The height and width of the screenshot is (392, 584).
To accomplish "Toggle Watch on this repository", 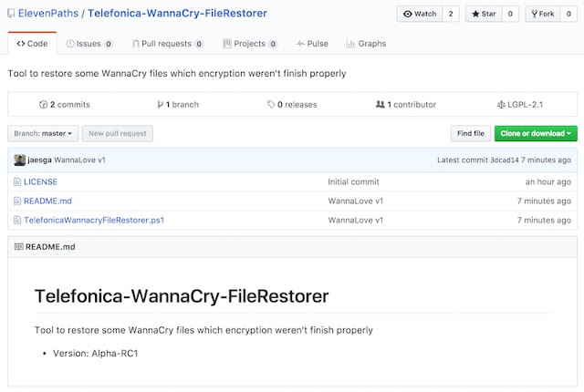I will pyautogui.click(x=420, y=15).
